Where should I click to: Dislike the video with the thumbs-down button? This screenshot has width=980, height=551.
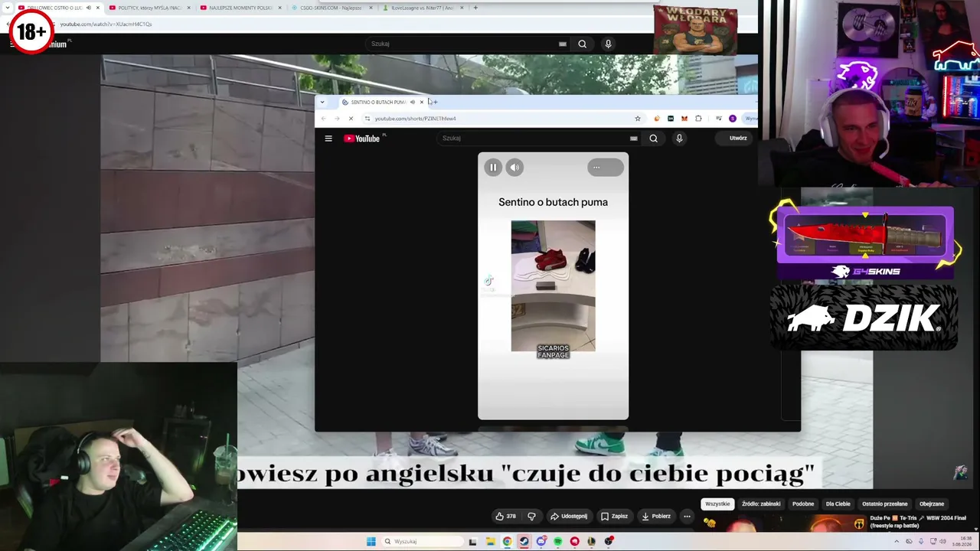point(531,517)
